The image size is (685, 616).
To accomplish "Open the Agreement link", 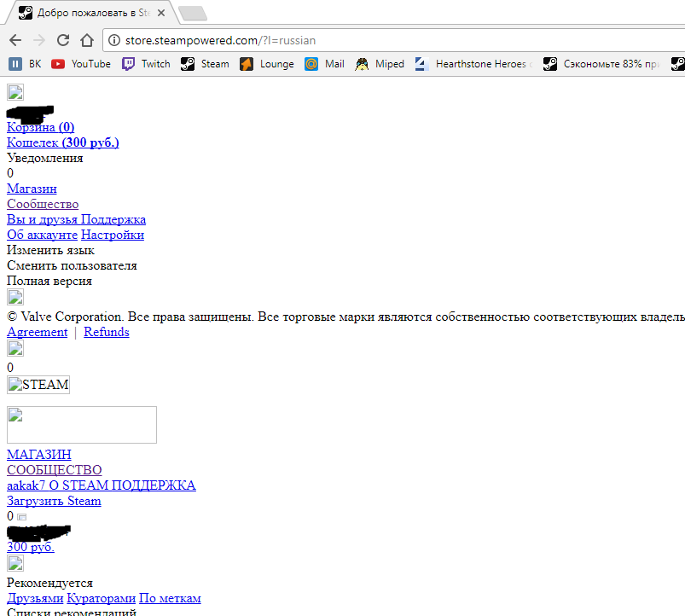I will pyautogui.click(x=38, y=332).
